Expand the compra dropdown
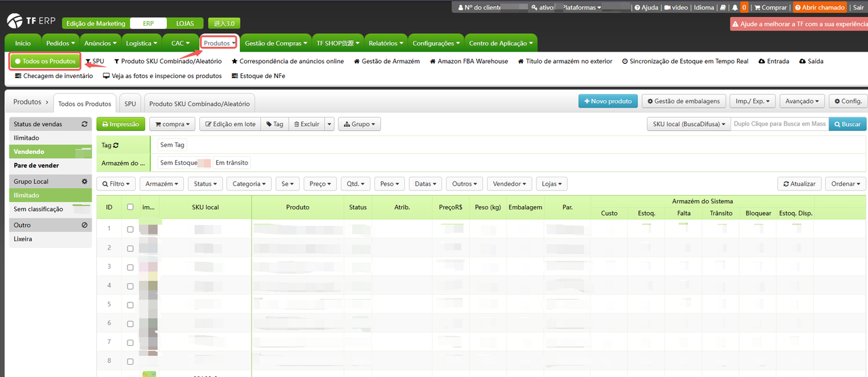Screen dimensions: 868x377 tap(172, 124)
